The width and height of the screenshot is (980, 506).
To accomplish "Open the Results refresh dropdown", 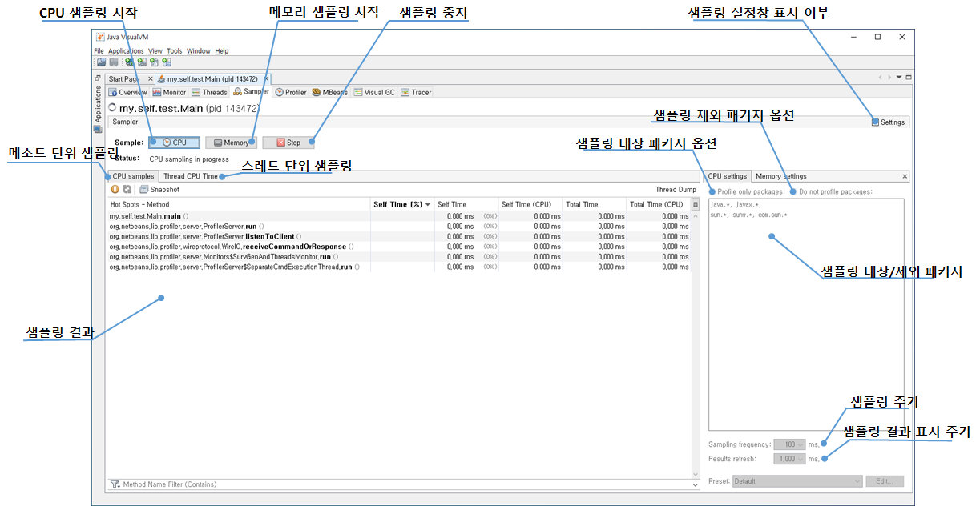I will (800, 459).
